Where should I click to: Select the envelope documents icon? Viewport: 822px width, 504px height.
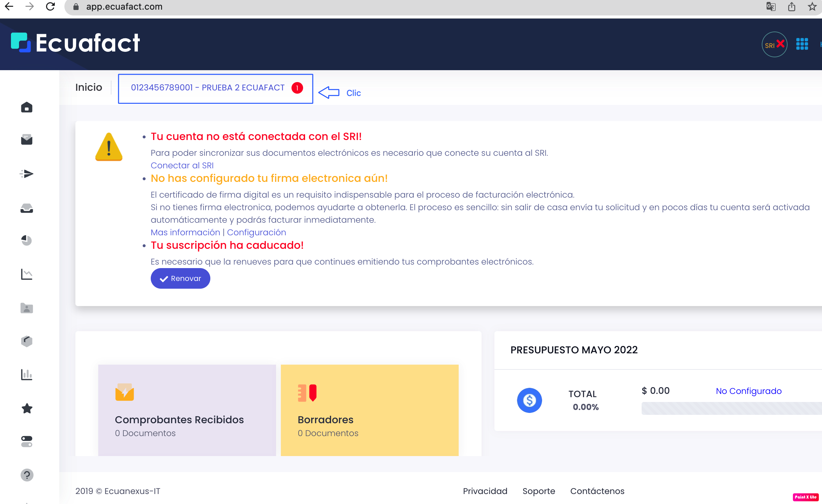[26, 140]
